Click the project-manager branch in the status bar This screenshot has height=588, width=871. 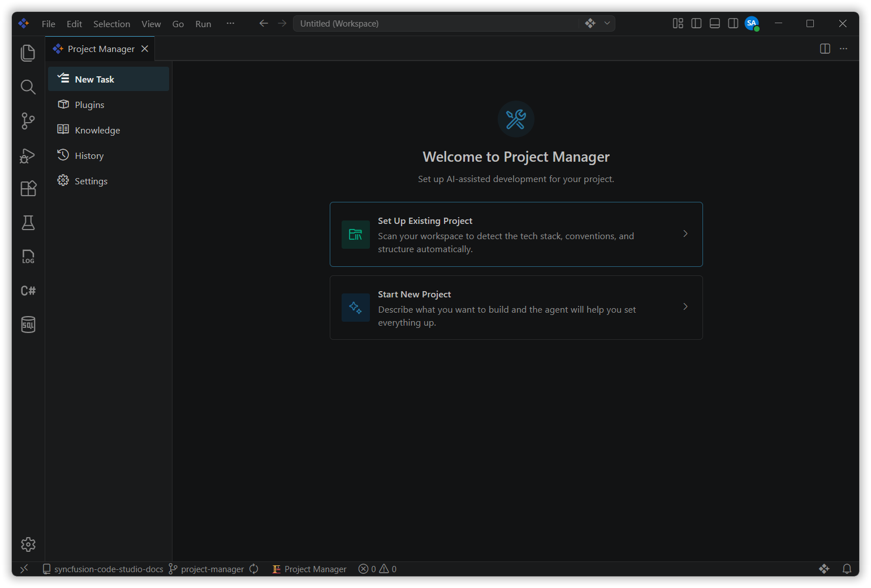tap(206, 569)
